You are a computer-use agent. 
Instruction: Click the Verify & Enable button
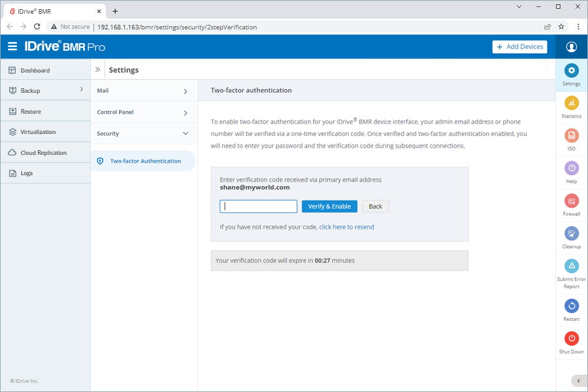tap(329, 206)
